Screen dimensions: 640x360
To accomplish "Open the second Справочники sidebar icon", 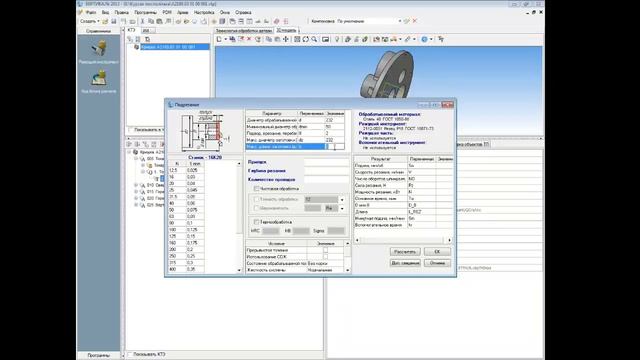I will (98, 81).
